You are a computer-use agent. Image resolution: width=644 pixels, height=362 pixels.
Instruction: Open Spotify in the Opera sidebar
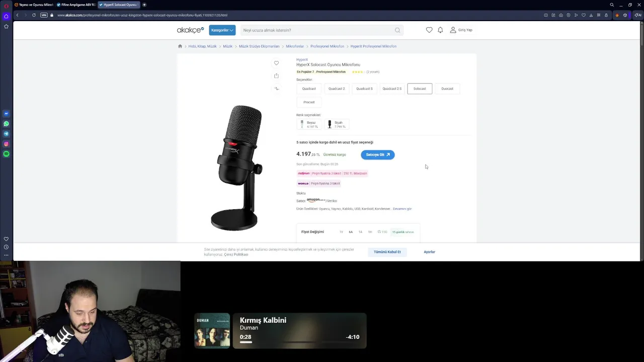click(6, 154)
